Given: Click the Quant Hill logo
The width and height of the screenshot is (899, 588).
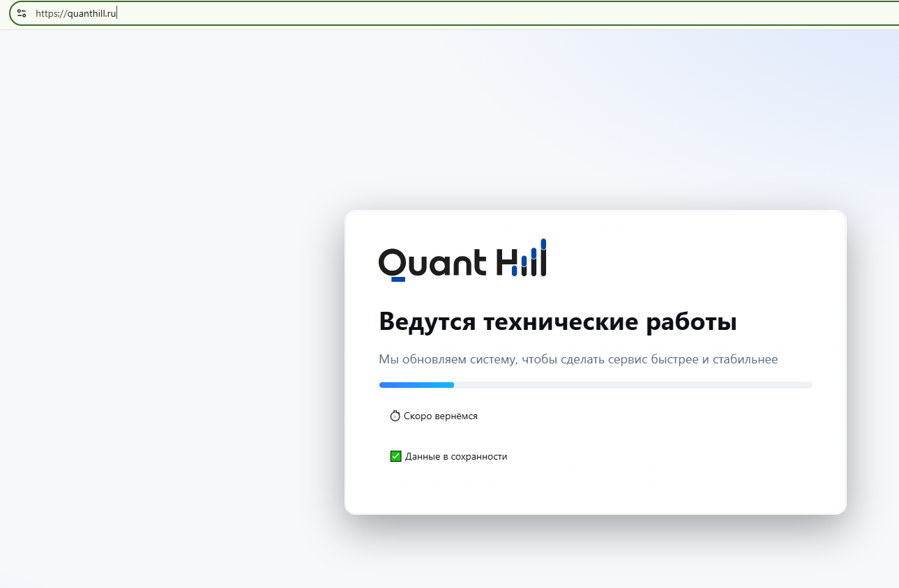Looking at the screenshot, I should point(462,259).
